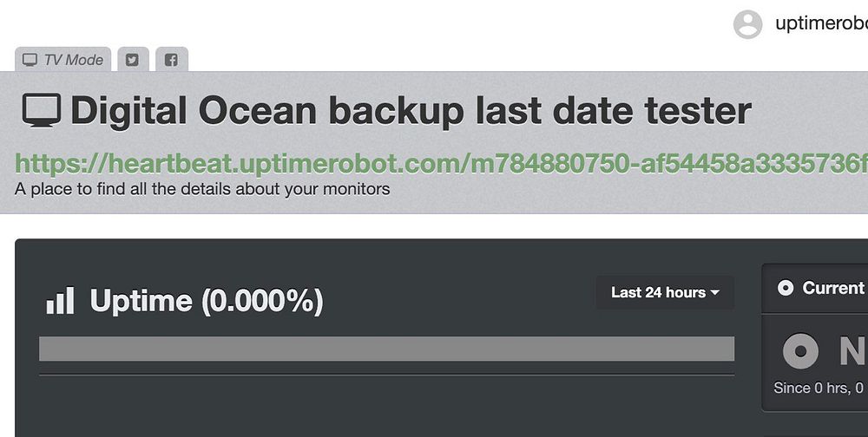Viewport: 868px width, 437px height.
Task: Switch to TV Mode tab
Action: click(63, 60)
